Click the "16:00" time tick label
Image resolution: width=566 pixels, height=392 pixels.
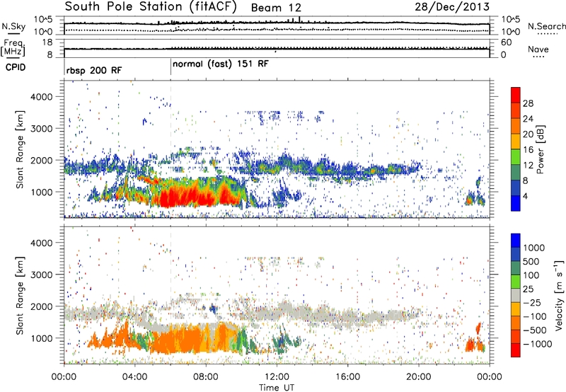coord(347,377)
